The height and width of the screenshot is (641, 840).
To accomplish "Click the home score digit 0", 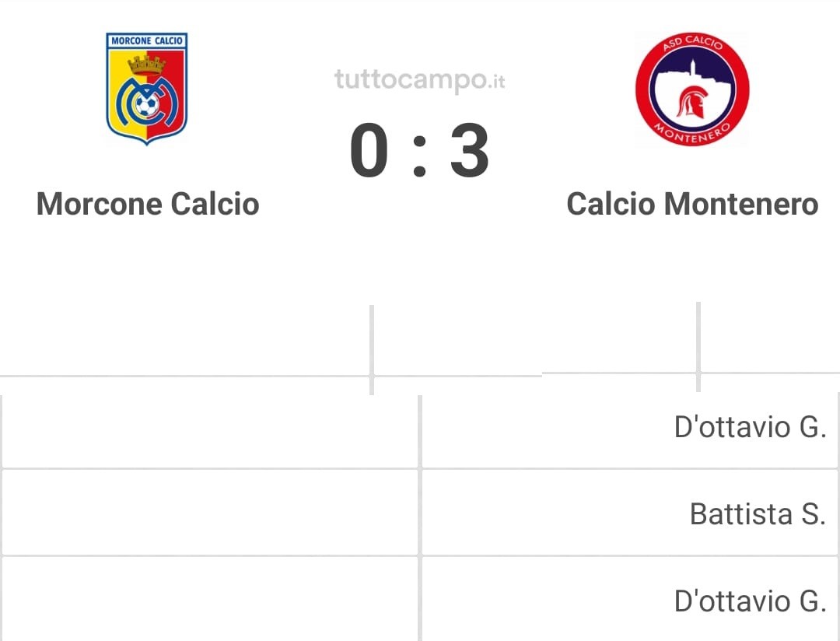I will pos(369,151).
